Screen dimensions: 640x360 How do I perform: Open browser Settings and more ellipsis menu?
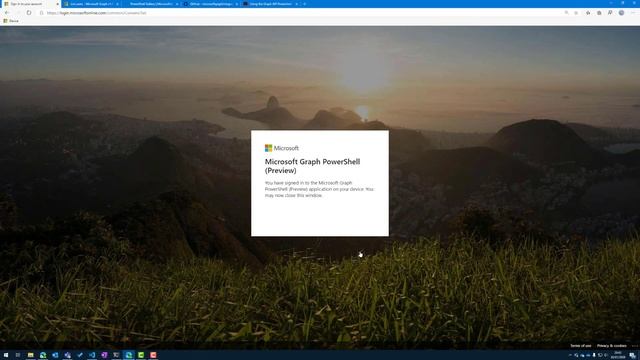click(x=633, y=13)
